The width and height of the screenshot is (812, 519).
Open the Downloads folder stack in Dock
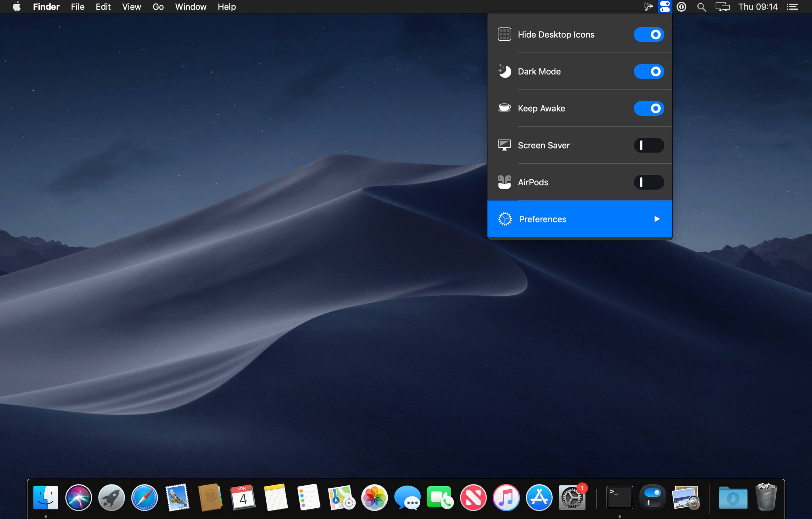(733, 498)
